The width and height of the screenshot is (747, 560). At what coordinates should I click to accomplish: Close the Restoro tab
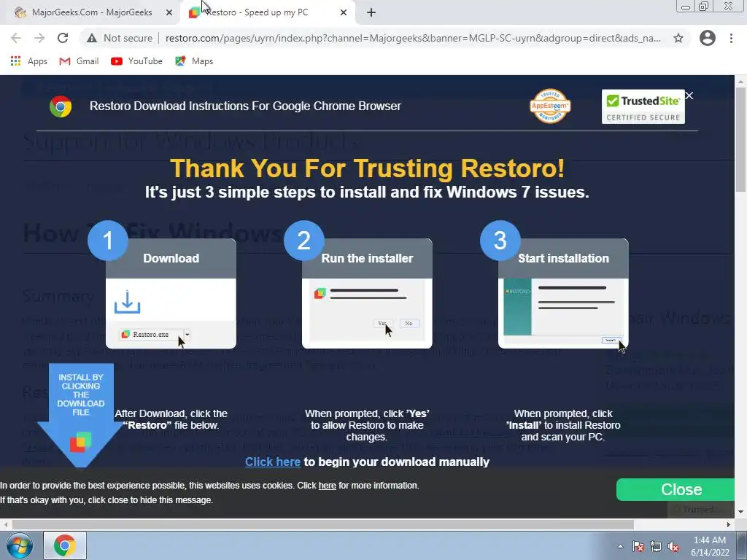pos(344,13)
